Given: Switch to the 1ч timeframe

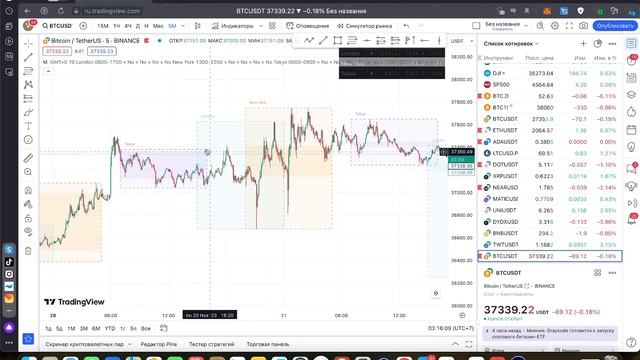Looking at the screenshot, I should coord(117,26).
